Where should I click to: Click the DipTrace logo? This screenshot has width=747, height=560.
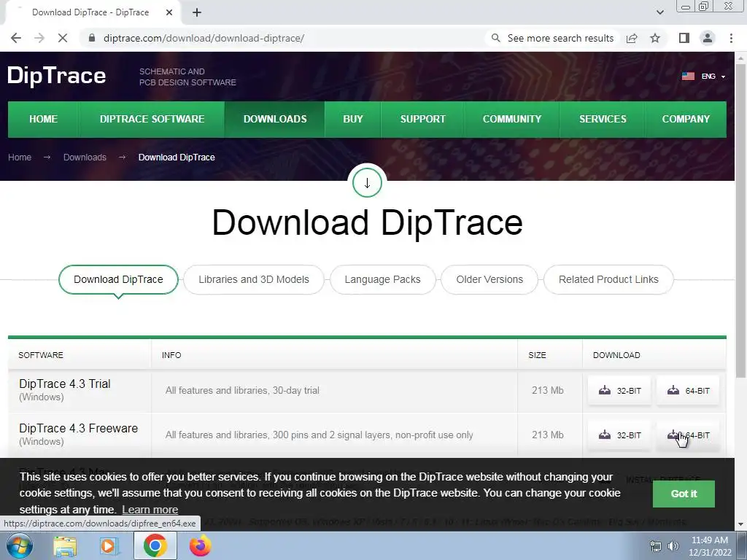[56, 76]
